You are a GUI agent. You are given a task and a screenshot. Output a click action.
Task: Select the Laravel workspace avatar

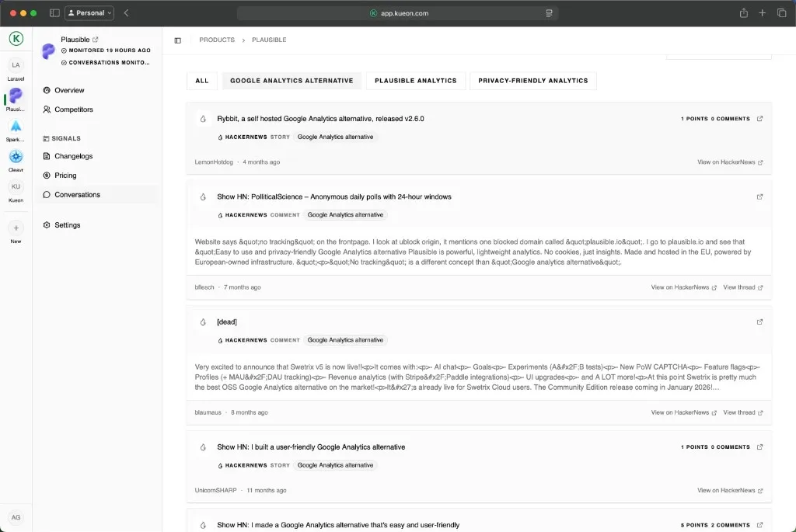tap(16, 65)
